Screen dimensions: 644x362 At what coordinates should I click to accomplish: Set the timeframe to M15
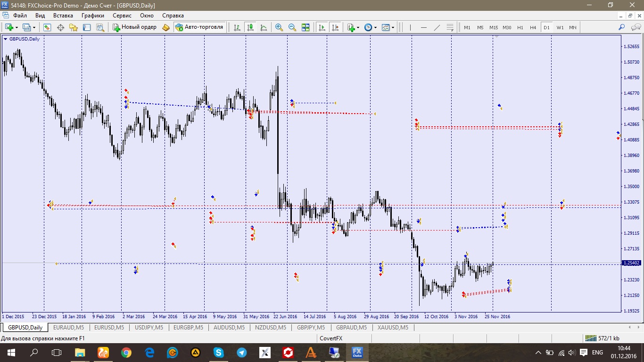[x=494, y=27]
